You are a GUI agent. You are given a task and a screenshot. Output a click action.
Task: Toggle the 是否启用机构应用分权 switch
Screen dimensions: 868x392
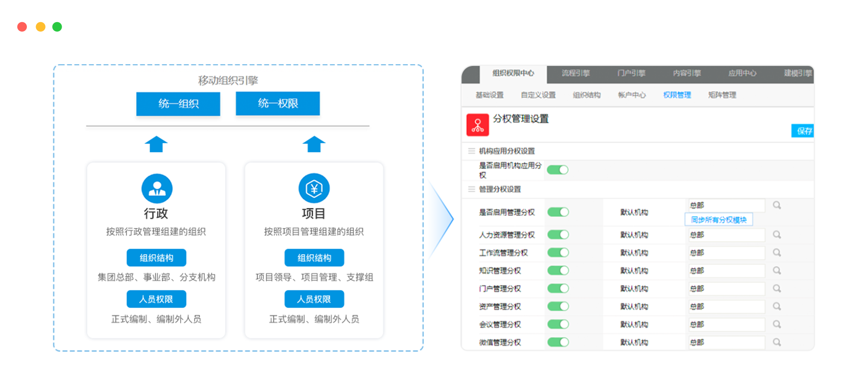558,170
